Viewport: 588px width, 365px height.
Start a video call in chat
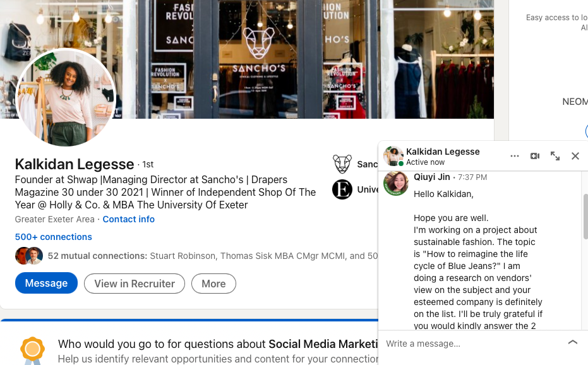pos(535,156)
